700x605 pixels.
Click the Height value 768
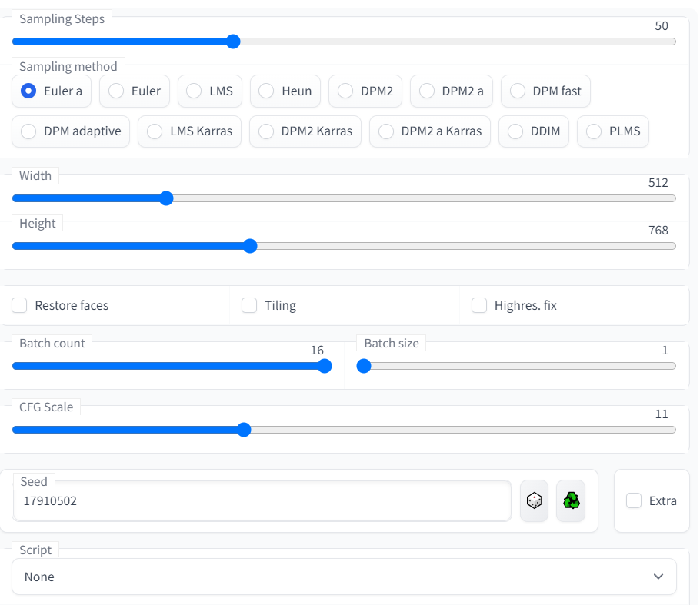[x=658, y=230]
